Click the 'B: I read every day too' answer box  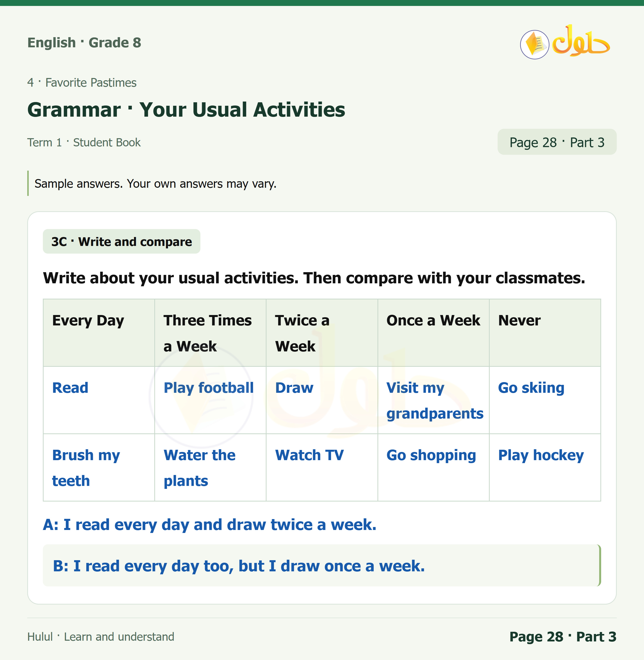[x=322, y=565]
